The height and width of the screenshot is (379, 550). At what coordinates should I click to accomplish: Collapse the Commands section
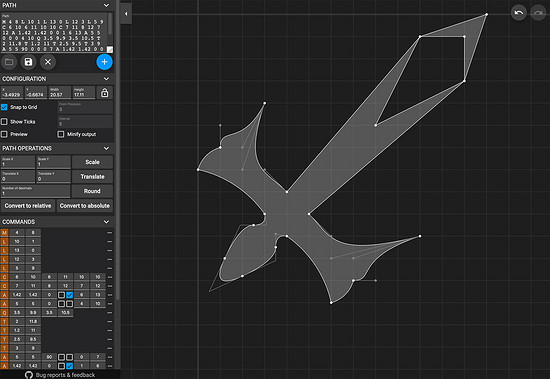click(106, 222)
